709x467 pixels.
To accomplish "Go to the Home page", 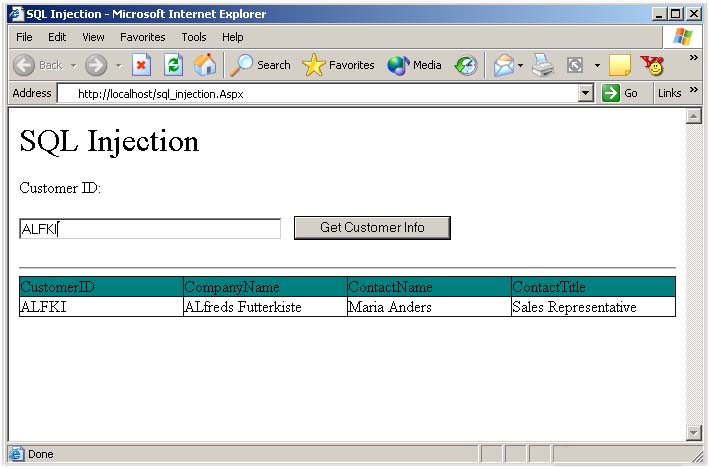I will tap(204, 65).
